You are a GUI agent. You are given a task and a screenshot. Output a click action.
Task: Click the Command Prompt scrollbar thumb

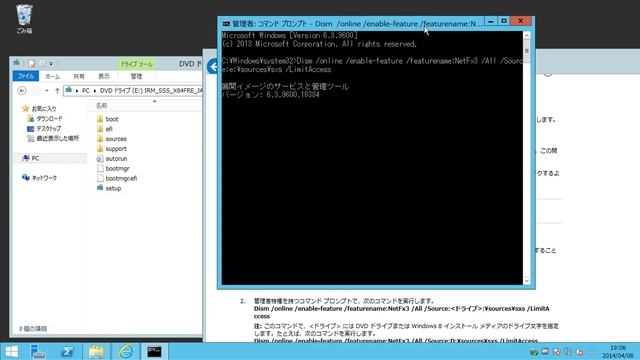tap(527, 51)
